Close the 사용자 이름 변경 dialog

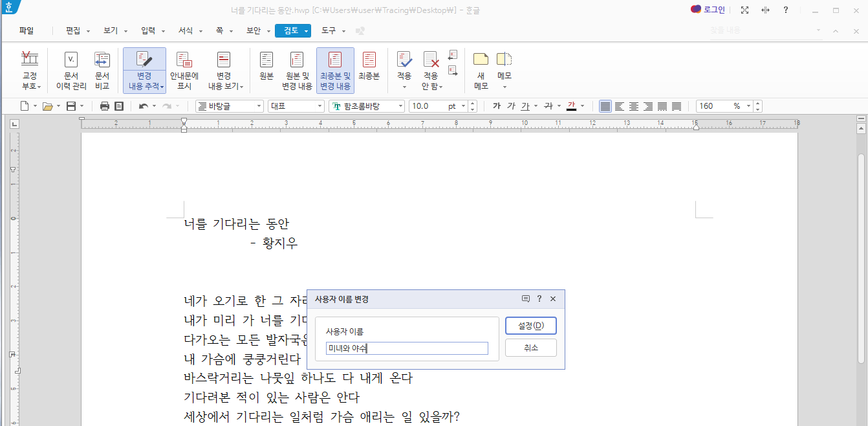pyautogui.click(x=553, y=299)
